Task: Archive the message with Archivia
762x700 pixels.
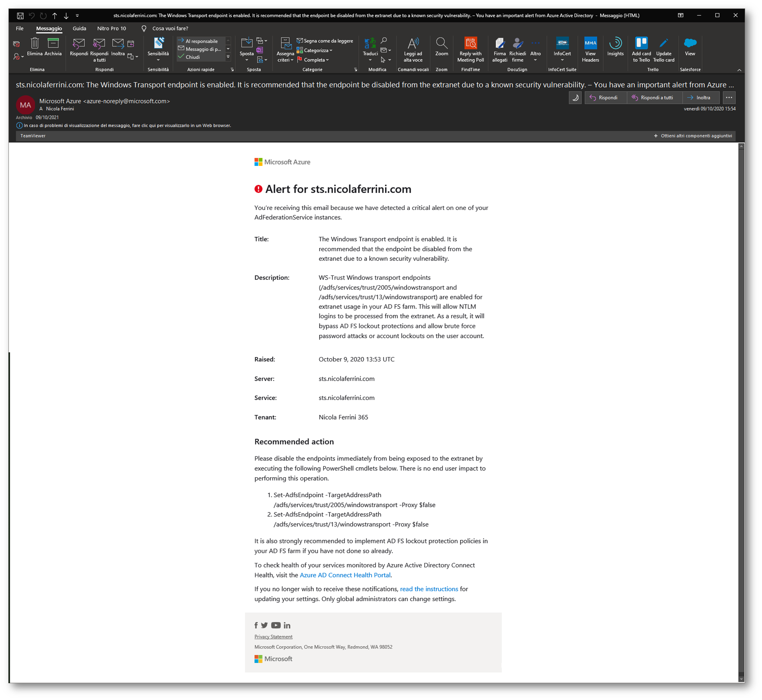Action: tap(53, 43)
